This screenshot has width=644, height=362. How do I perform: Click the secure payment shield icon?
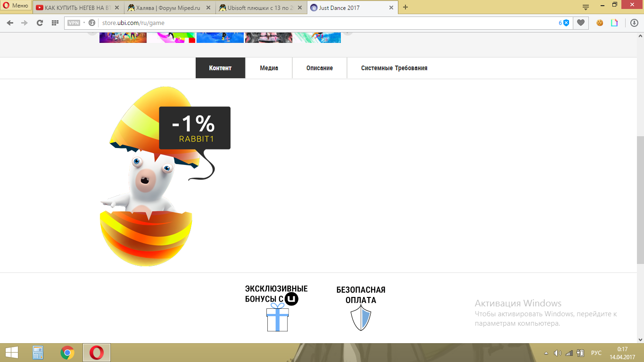361,318
